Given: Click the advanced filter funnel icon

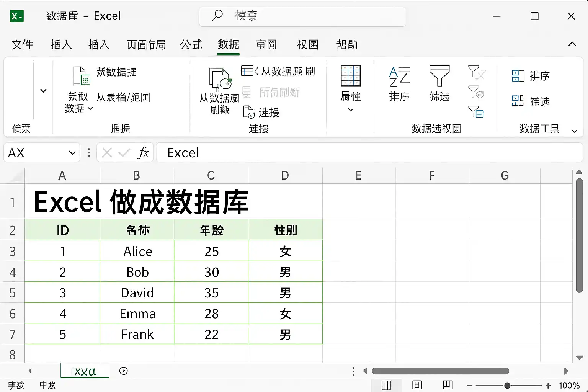Looking at the screenshot, I should point(476,112).
